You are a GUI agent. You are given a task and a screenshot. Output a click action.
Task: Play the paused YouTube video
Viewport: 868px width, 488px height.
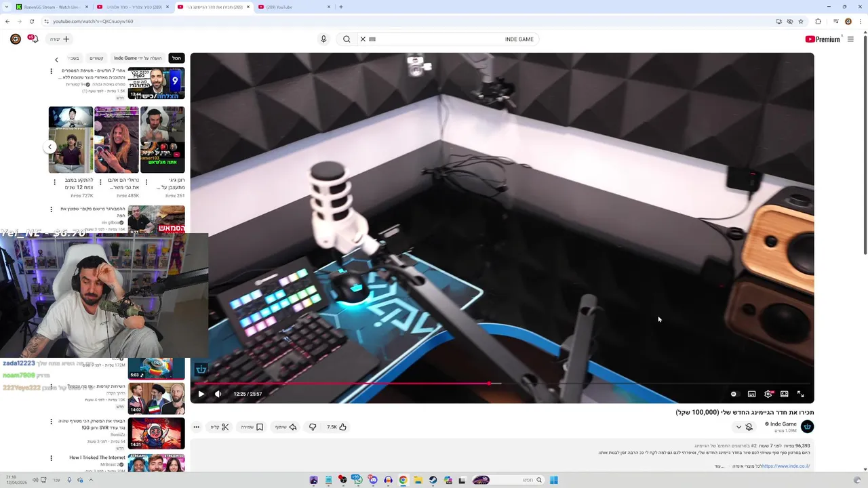tap(201, 394)
